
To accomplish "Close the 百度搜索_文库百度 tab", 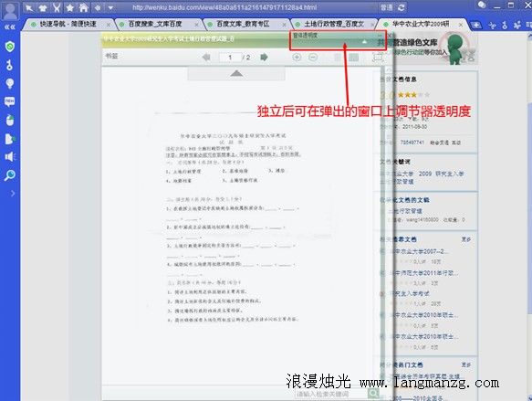I will [x=196, y=25].
